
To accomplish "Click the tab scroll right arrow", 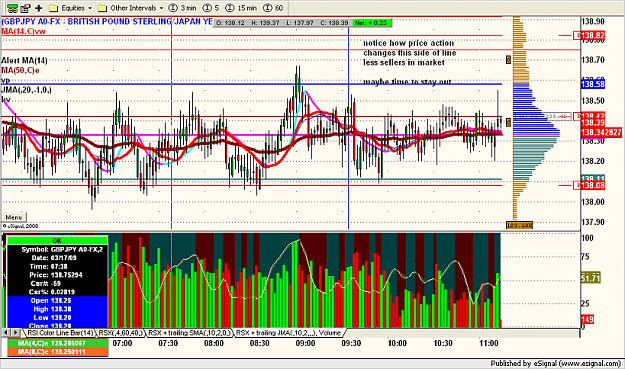I will (x=15, y=332).
